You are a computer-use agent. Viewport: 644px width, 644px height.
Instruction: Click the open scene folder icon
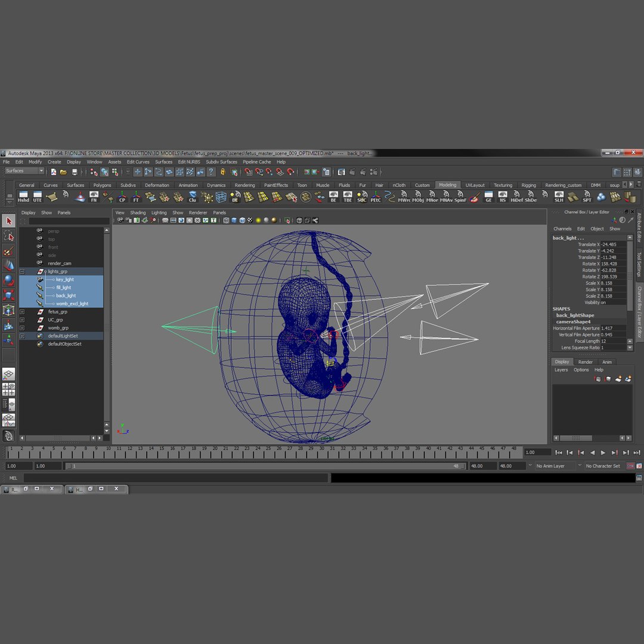tap(63, 172)
